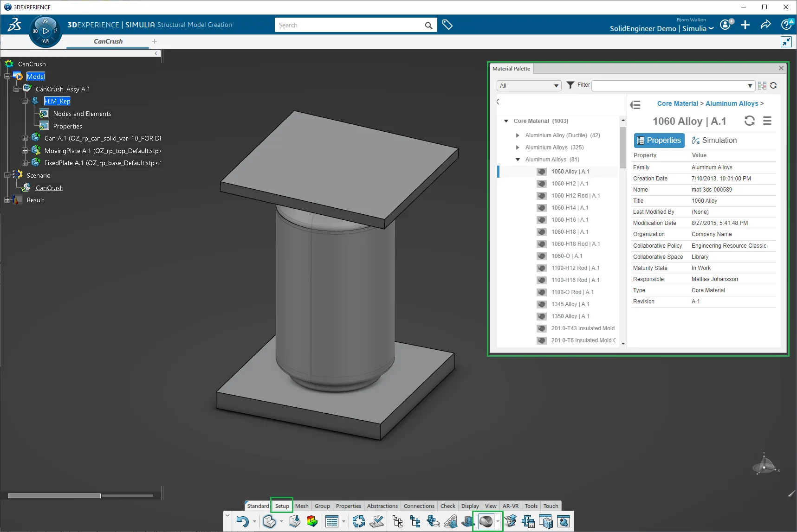The height and width of the screenshot is (532, 797).
Task: Open the dropdown arrow beside Material Palette icon
Action: click(498, 522)
